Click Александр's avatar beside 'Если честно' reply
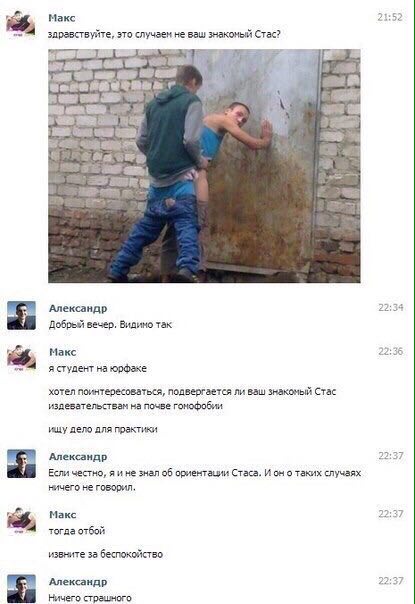This screenshot has width=415, height=604. pyautogui.click(x=21, y=463)
